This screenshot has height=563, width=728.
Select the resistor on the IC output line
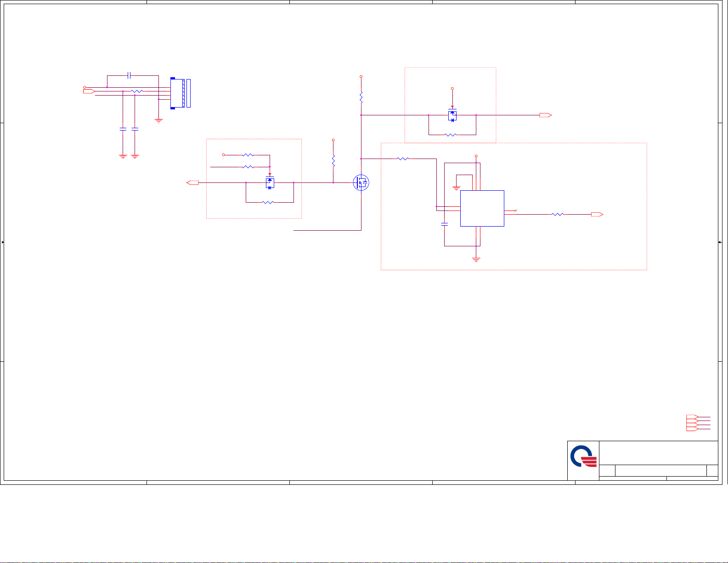click(557, 214)
